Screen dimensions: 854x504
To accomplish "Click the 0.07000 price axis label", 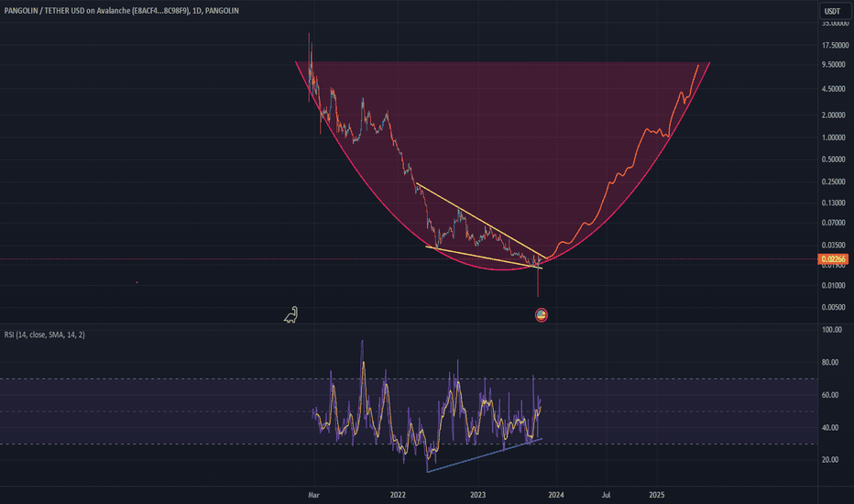I will point(833,223).
